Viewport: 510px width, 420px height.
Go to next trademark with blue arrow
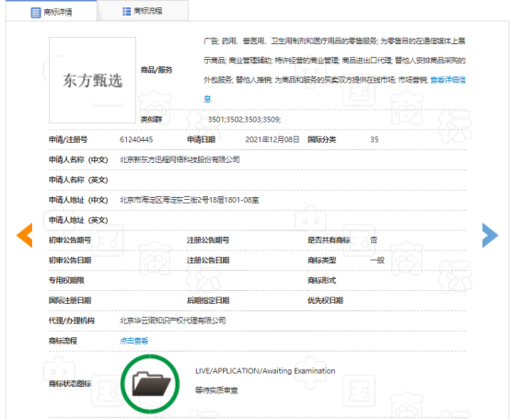[x=490, y=235]
